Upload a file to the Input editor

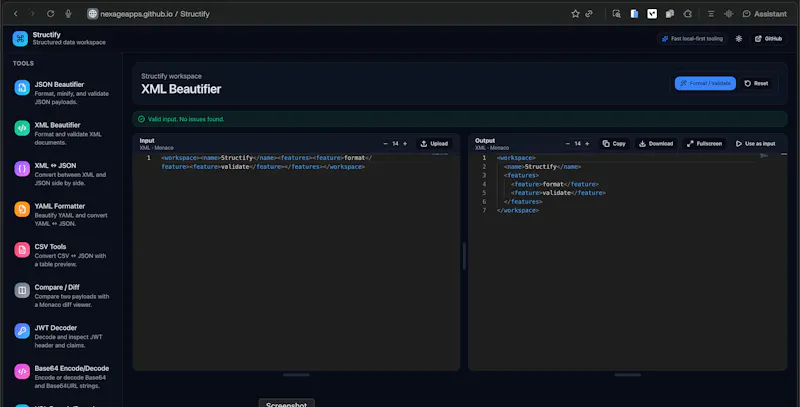(434, 144)
